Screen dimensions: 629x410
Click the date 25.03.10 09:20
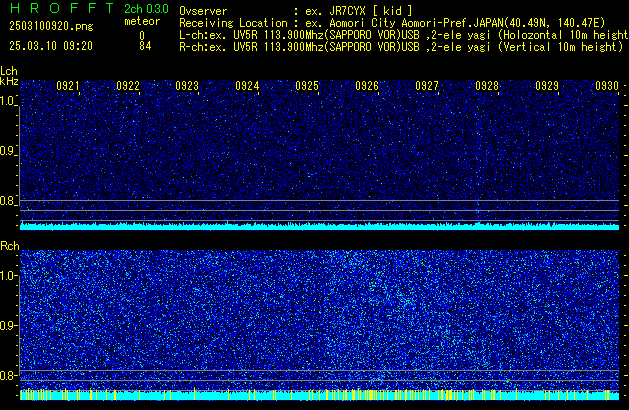point(51,46)
